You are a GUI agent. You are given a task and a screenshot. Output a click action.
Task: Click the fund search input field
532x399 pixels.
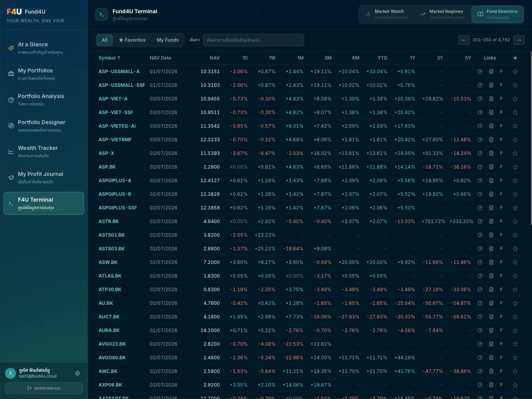tap(253, 40)
